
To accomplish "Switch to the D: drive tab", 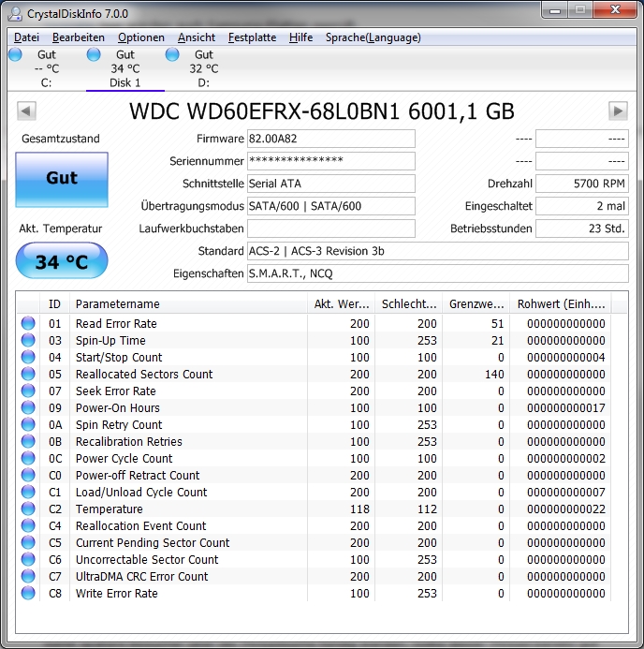I will (x=203, y=68).
